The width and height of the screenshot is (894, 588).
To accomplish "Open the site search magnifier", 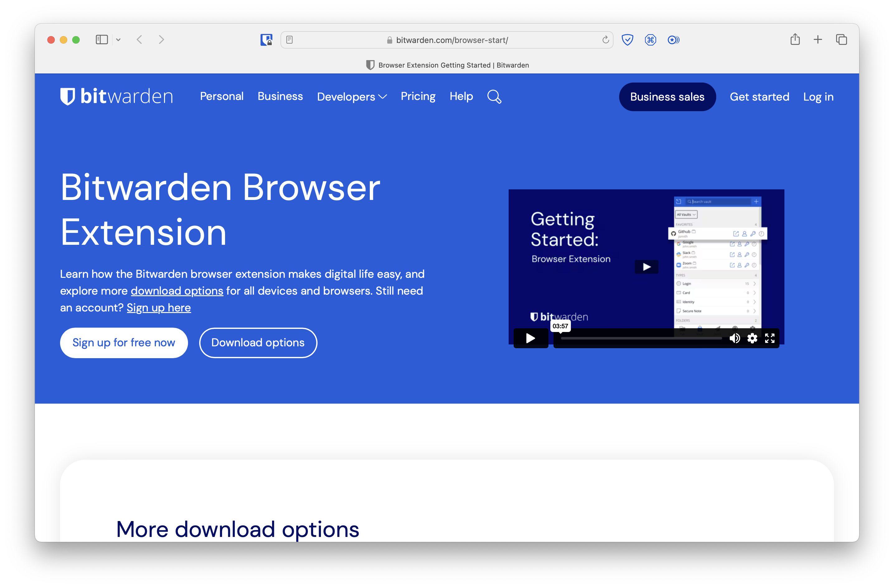I will pos(494,97).
